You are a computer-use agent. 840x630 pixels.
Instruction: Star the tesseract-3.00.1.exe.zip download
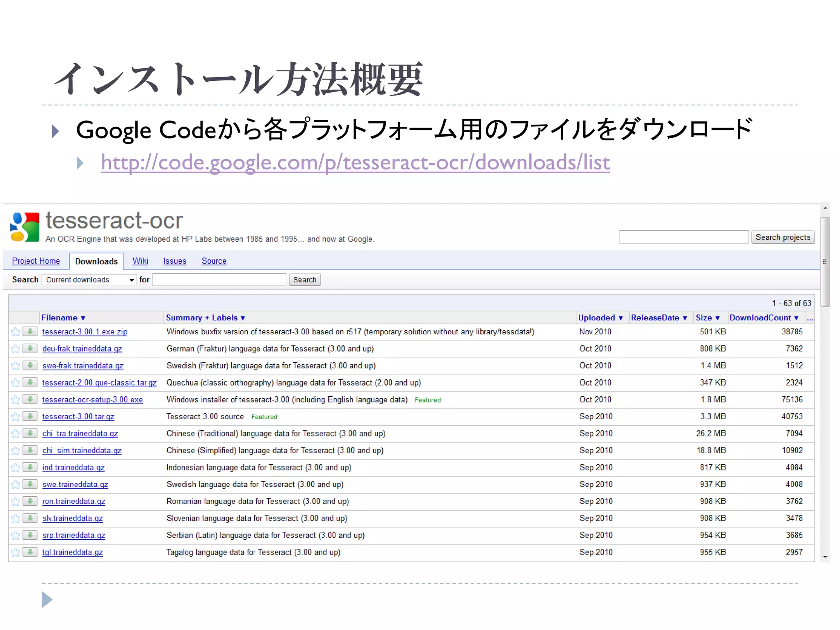click(16, 332)
